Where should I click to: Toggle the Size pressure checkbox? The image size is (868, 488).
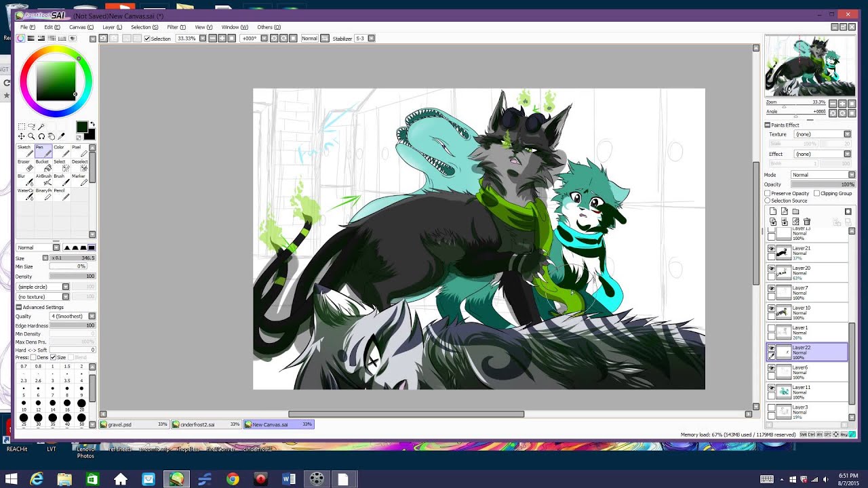pos(54,357)
